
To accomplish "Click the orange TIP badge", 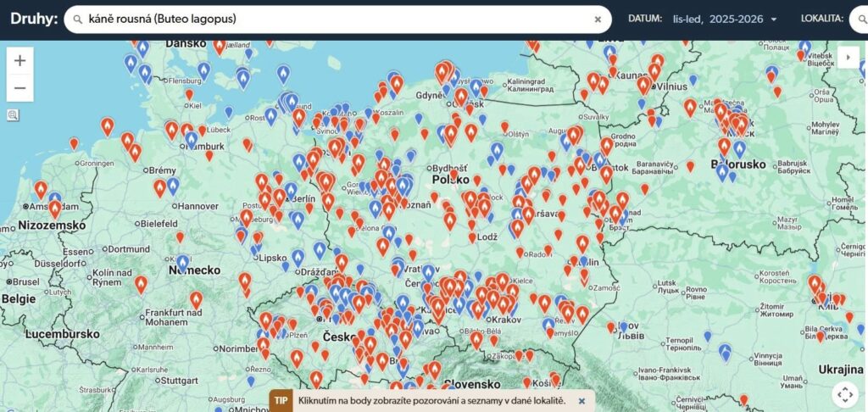I will (281, 400).
